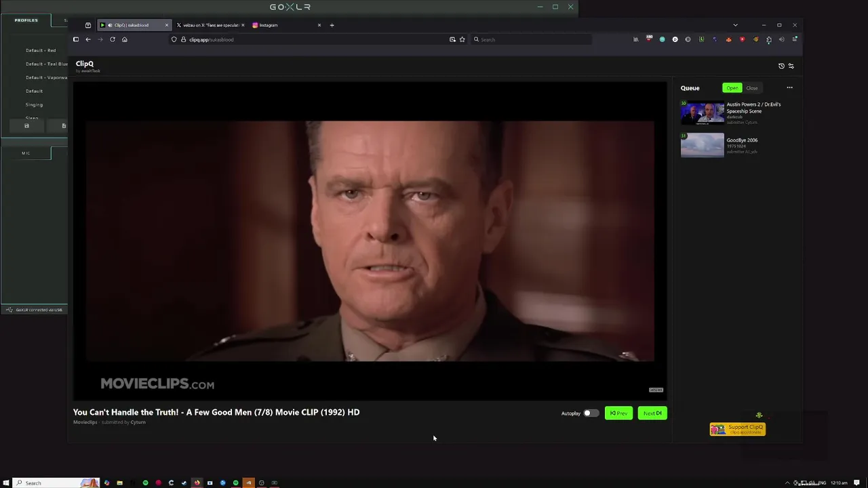Open the Austin Powers 2 title text
The height and width of the screenshot is (488, 868).
pyautogui.click(x=753, y=108)
